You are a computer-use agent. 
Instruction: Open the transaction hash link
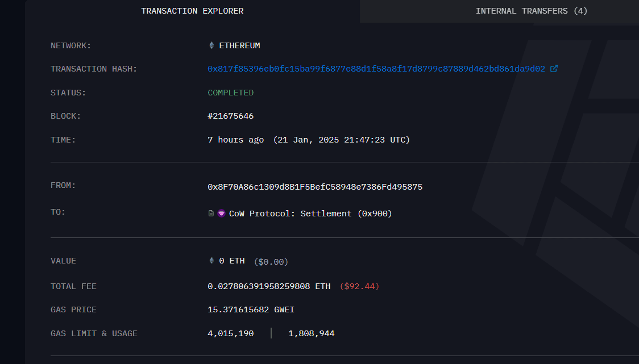click(x=376, y=69)
